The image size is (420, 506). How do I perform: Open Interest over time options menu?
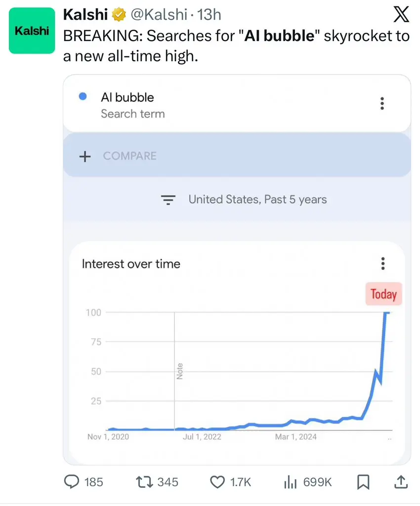(x=383, y=263)
